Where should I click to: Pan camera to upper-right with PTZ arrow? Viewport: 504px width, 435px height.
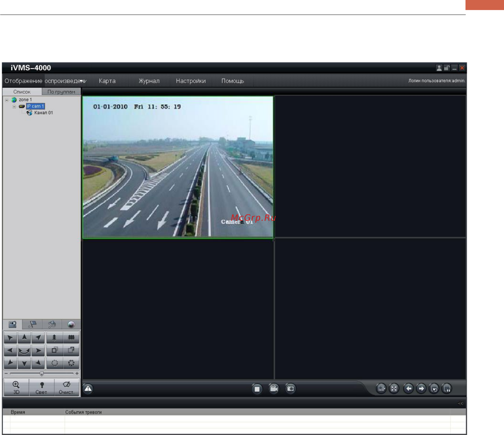[x=38, y=338]
